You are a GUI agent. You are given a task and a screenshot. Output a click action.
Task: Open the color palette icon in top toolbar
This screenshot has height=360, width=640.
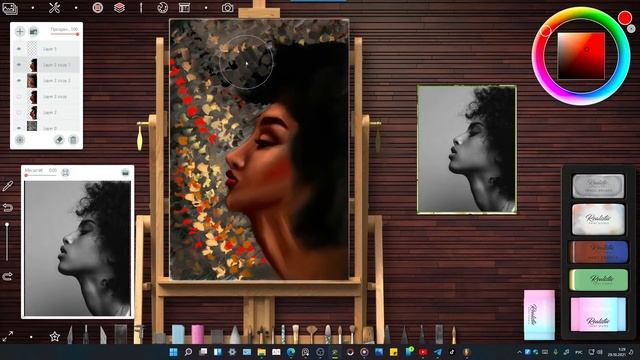click(162, 7)
